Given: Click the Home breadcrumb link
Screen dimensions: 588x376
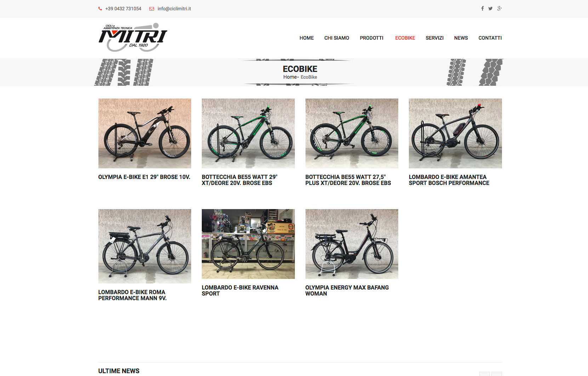Looking at the screenshot, I should click(x=290, y=77).
